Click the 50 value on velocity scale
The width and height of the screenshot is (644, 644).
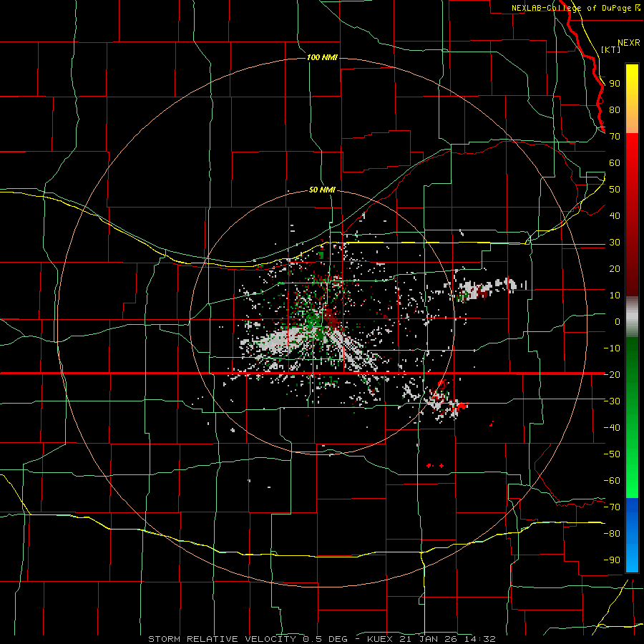(x=615, y=190)
